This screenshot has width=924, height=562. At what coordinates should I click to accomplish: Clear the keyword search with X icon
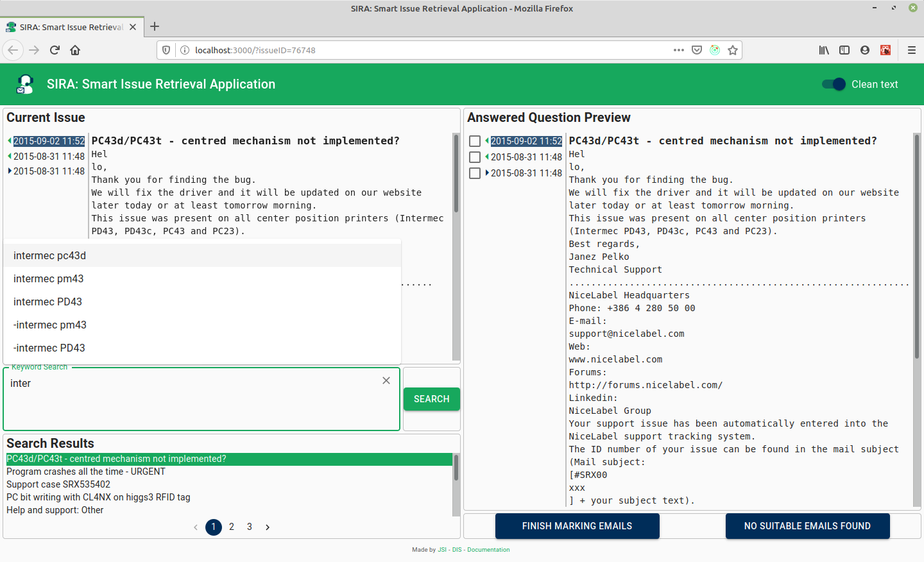tap(386, 380)
